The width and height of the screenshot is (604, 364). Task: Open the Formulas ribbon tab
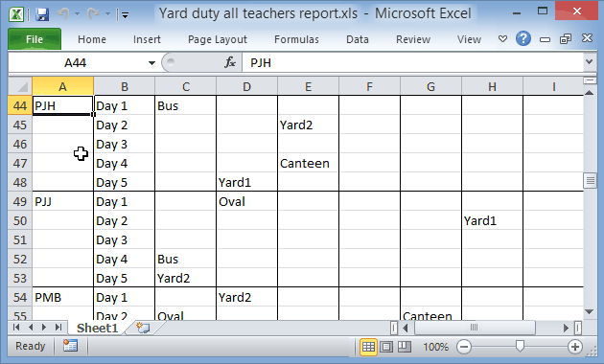(296, 39)
